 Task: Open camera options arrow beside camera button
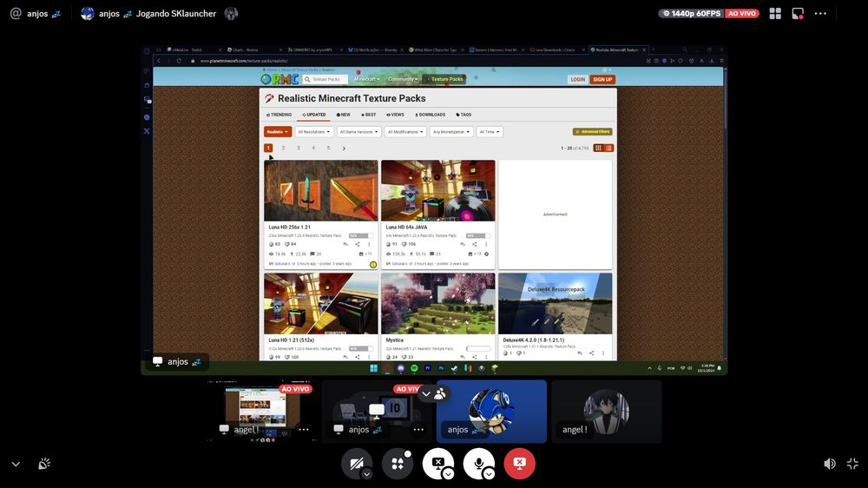pyautogui.click(x=366, y=474)
